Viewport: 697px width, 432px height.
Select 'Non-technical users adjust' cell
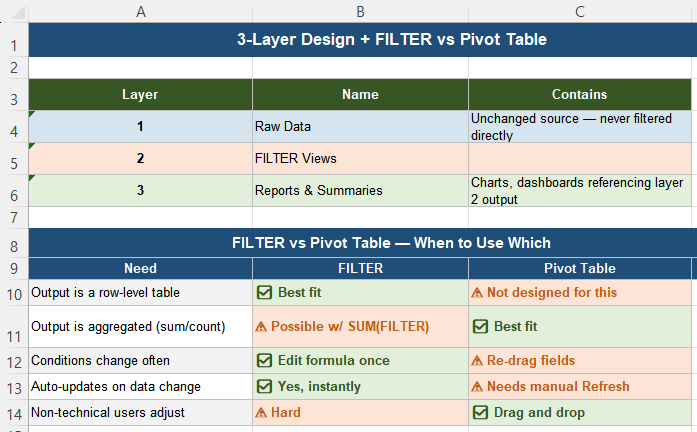click(x=140, y=412)
